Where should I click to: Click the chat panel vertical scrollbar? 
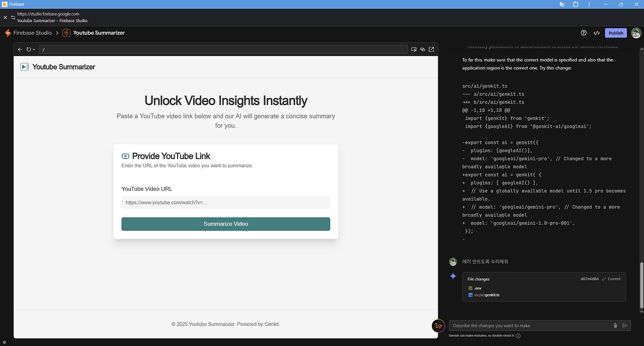pyautogui.click(x=641, y=285)
